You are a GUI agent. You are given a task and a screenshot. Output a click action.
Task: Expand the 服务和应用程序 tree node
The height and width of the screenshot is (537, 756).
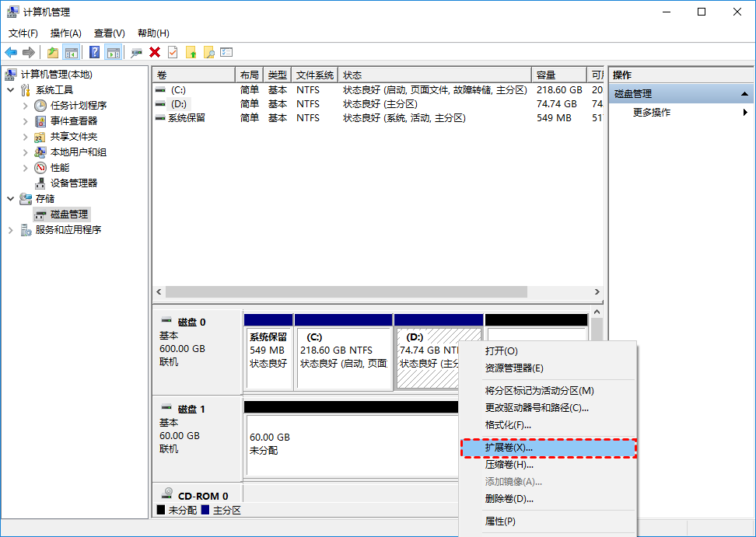coord(11,230)
